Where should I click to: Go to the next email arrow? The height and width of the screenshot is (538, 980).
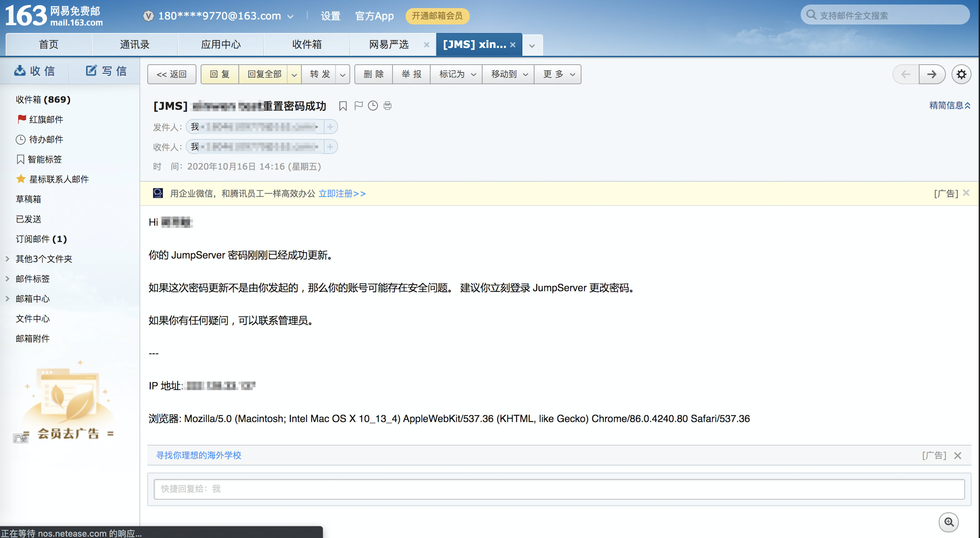pos(932,74)
